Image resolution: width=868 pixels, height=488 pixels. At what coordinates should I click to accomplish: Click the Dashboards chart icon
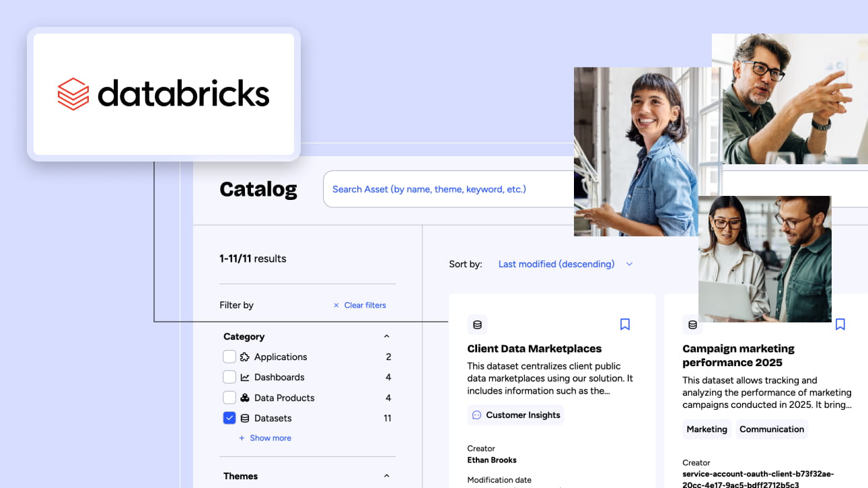245,378
